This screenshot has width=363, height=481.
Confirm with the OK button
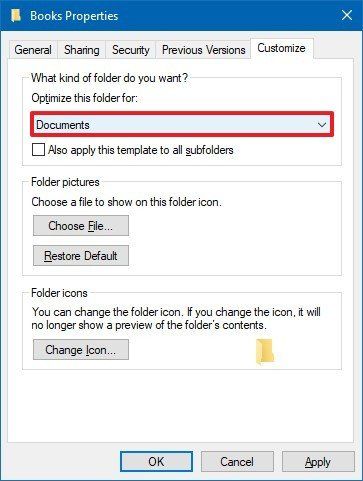point(156,461)
